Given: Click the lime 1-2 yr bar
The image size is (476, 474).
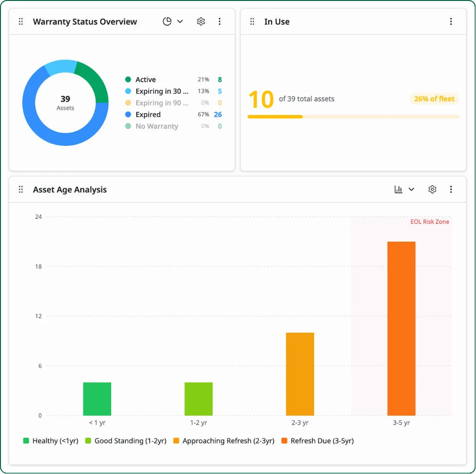Looking at the screenshot, I should click(199, 399).
